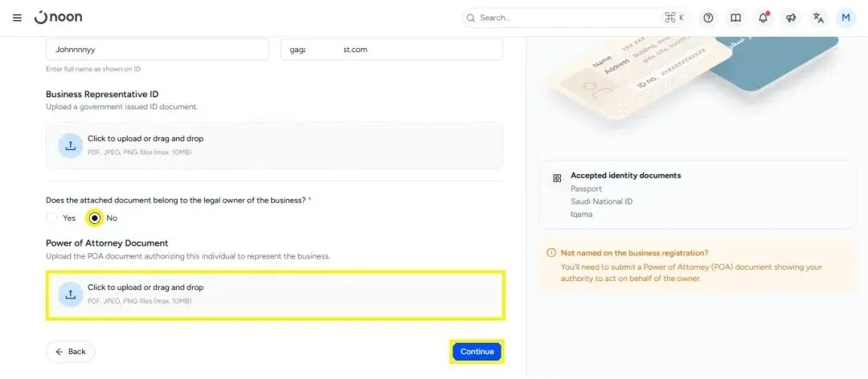
Task: Open the megaphone announcements icon
Action: tap(791, 18)
